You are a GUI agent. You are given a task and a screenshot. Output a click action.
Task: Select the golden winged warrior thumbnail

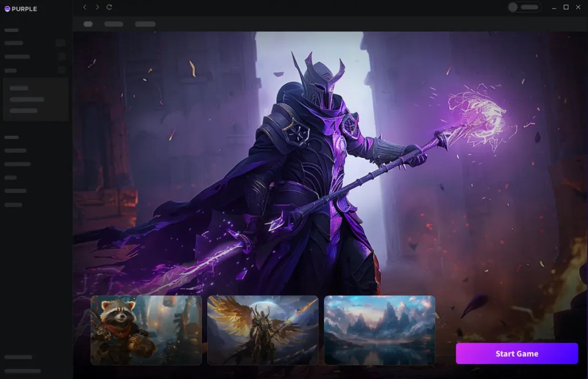[x=263, y=330]
